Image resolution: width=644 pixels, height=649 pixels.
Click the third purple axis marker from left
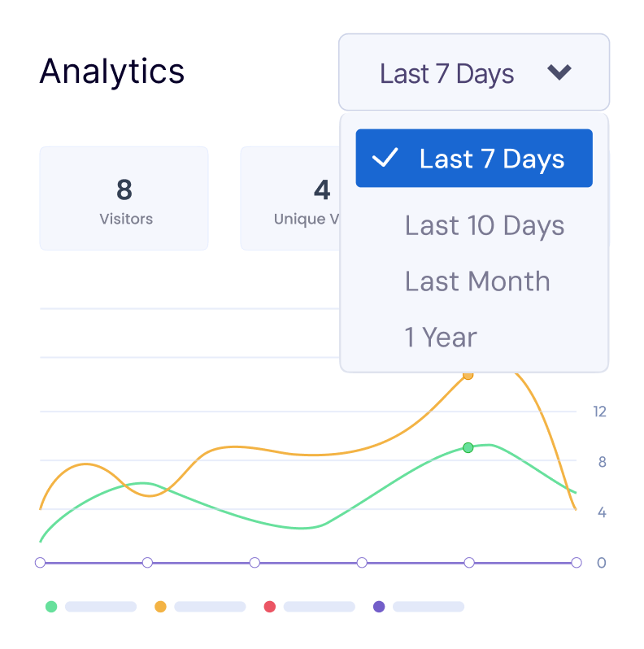tap(255, 562)
